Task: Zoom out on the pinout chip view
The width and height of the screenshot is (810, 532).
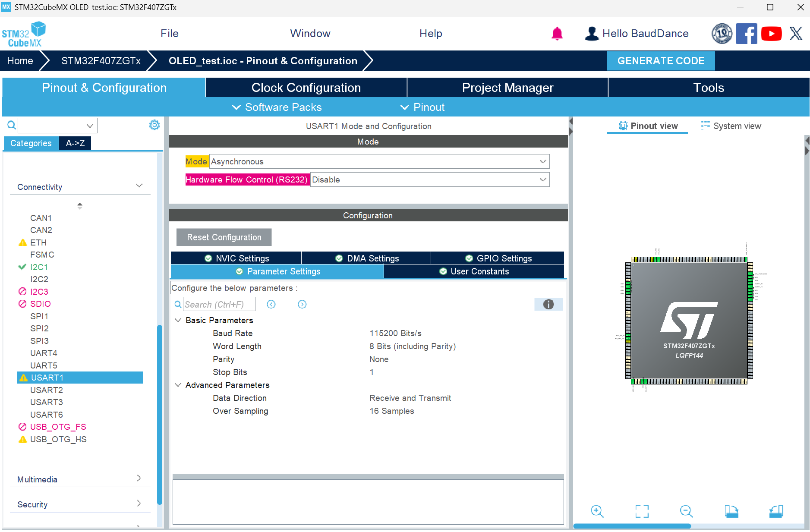Action: coord(686,511)
